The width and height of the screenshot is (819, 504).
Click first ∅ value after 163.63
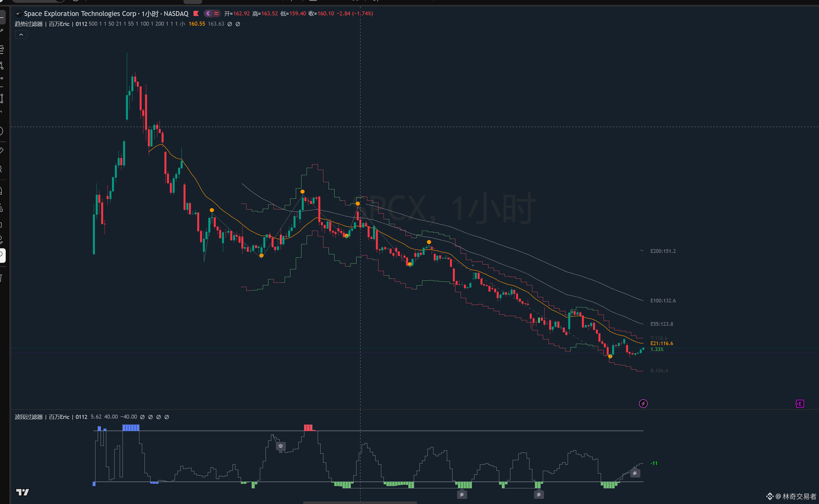tap(229, 24)
